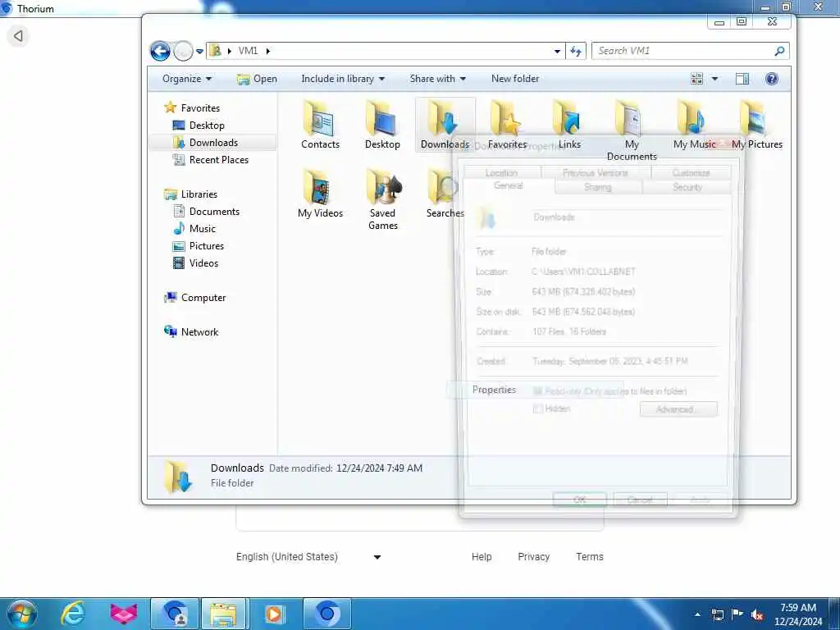
Task: Click Open in the Explorer toolbar
Action: point(257,79)
